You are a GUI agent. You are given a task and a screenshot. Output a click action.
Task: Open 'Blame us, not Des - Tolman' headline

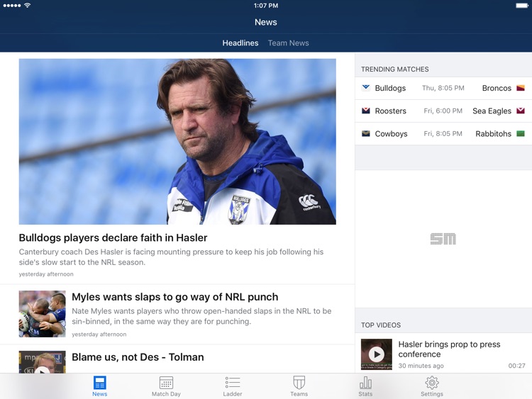138,357
